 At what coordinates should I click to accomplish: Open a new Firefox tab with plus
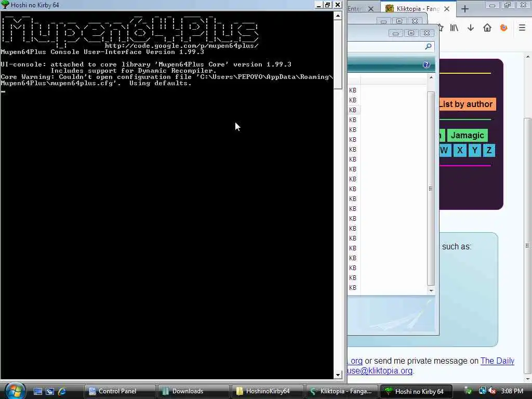click(465, 9)
